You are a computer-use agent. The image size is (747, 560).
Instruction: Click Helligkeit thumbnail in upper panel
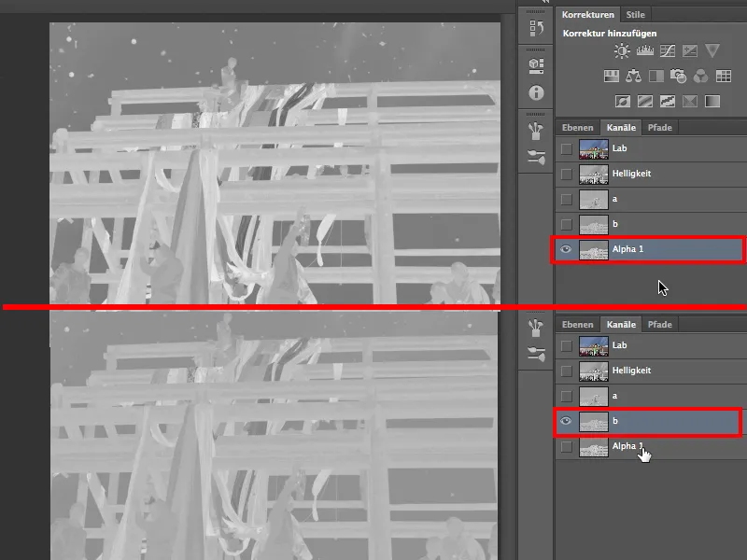click(594, 174)
